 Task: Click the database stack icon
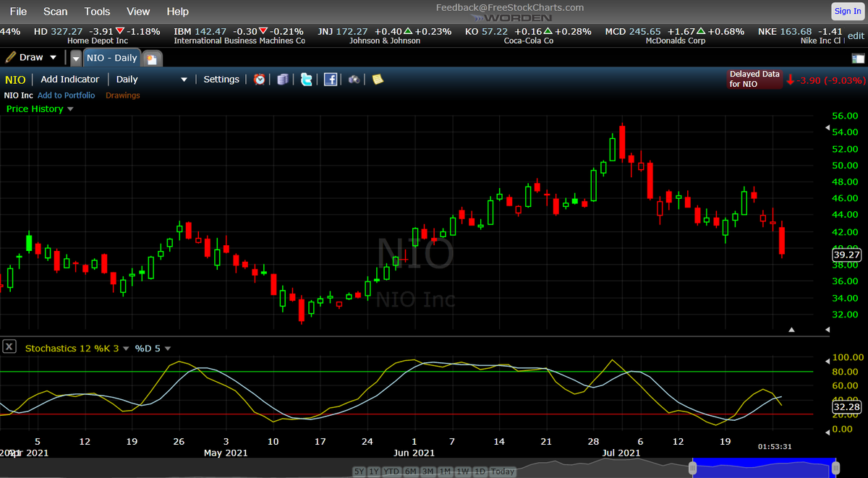283,80
